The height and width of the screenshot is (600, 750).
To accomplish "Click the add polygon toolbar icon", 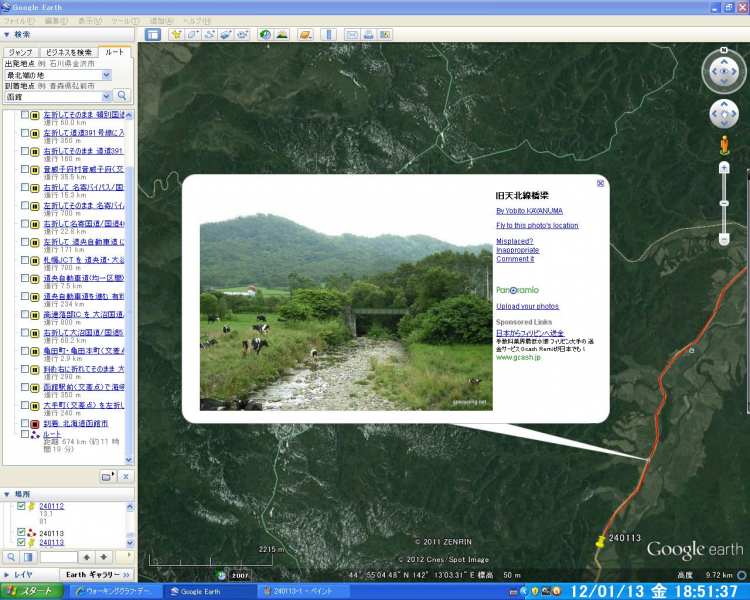I will (193, 34).
